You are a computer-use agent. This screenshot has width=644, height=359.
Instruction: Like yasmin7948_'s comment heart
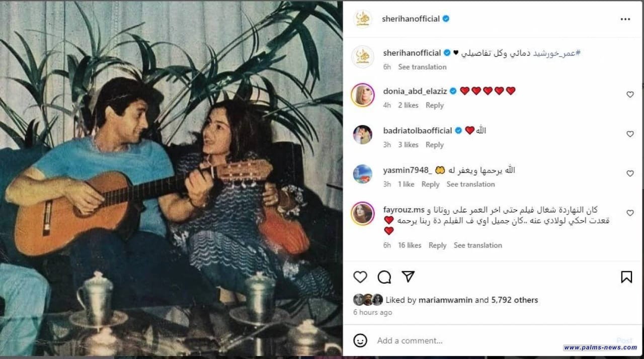tap(630, 173)
